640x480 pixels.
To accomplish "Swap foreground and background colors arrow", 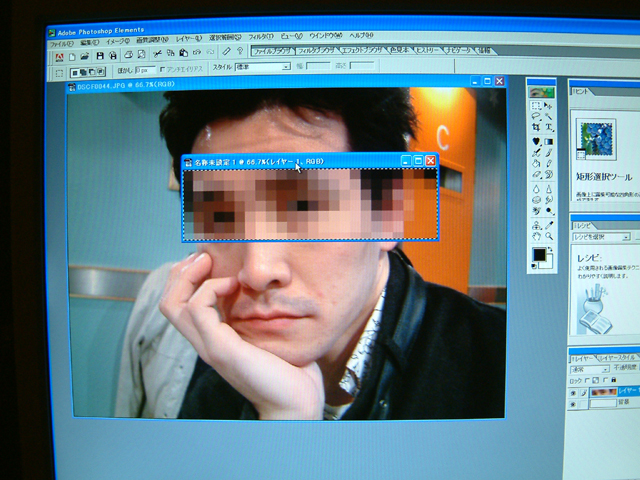I will 550,249.
